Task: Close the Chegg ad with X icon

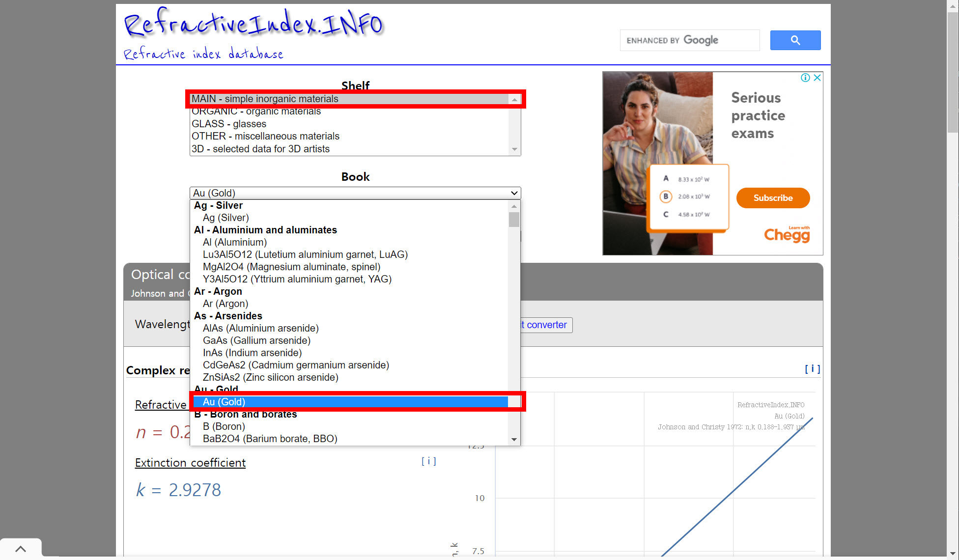Action: [x=817, y=78]
